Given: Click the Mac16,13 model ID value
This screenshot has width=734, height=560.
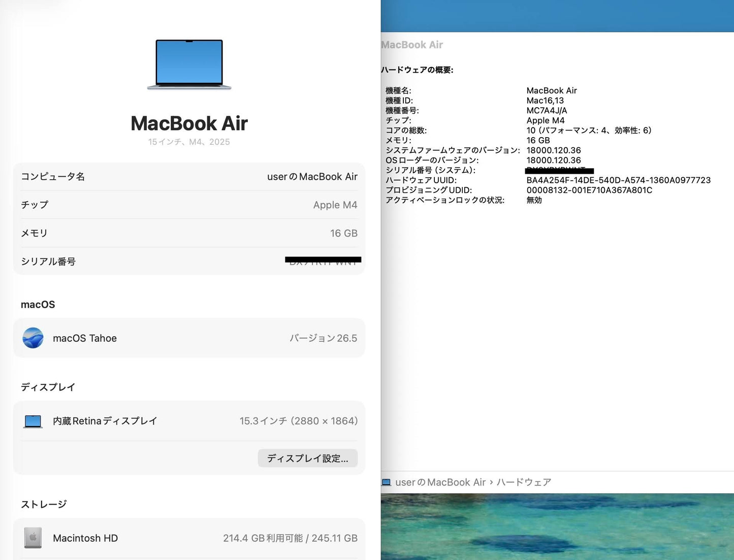Looking at the screenshot, I should click(x=545, y=101).
